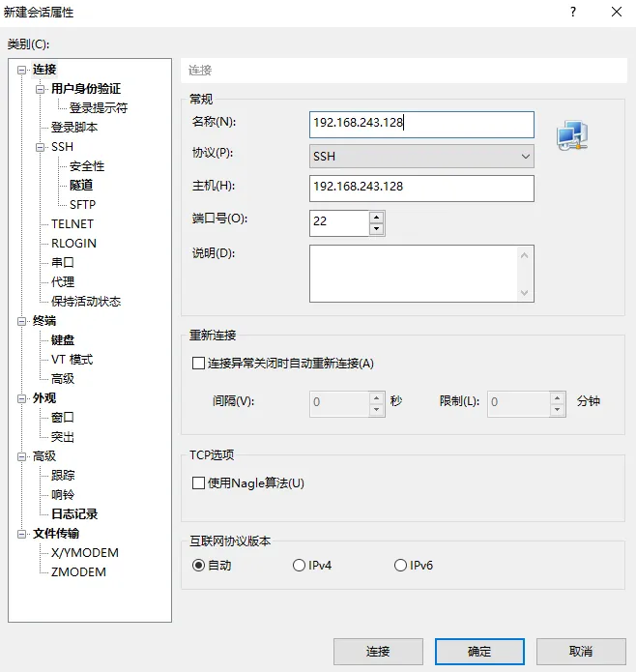Image resolution: width=636 pixels, height=672 pixels.
Task: Open the 串口 serial settings item
Action: [x=63, y=263]
